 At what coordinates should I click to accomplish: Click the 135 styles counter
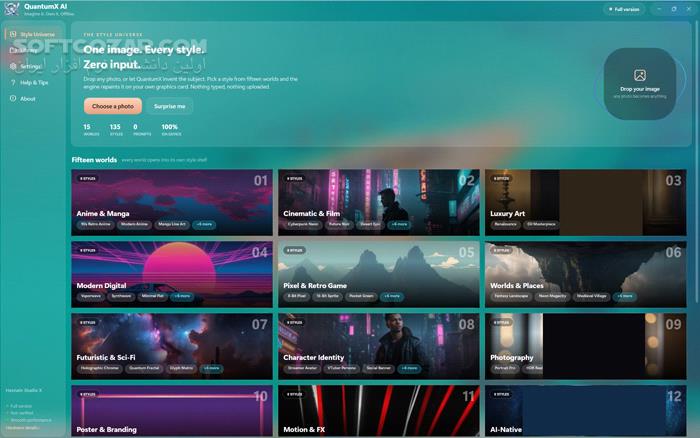click(x=116, y=130)
